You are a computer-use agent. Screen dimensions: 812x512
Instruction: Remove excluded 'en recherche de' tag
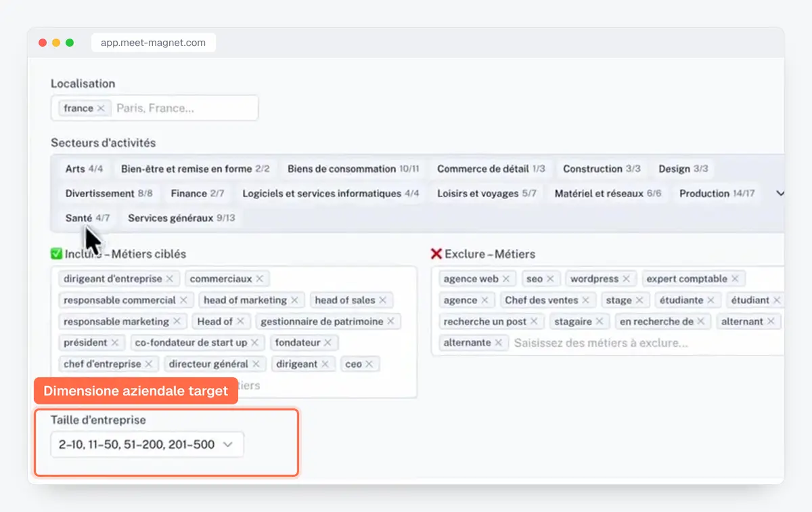pyautogui.click(x=701, y=321)
